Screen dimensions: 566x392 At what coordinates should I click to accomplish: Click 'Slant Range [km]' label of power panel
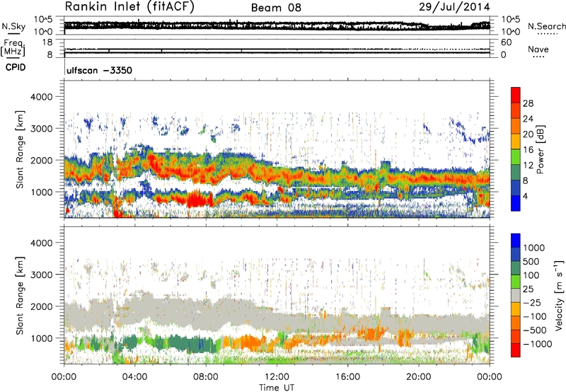tap(20, 149)
